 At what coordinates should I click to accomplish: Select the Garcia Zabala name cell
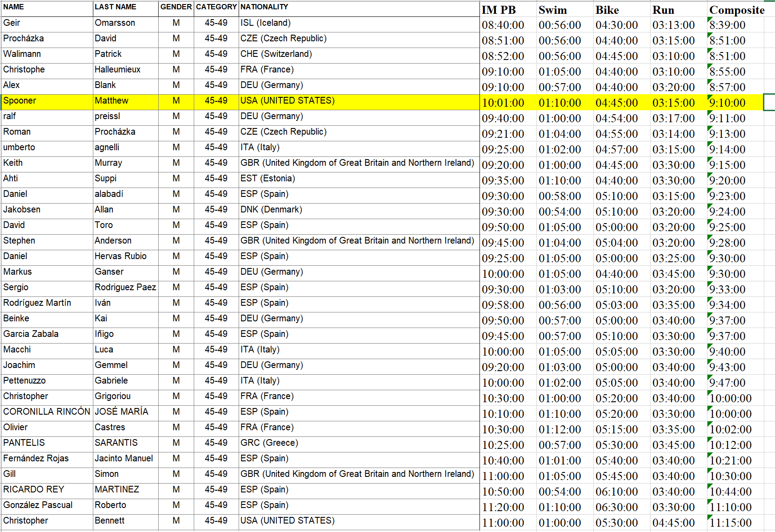pos(47,336)
